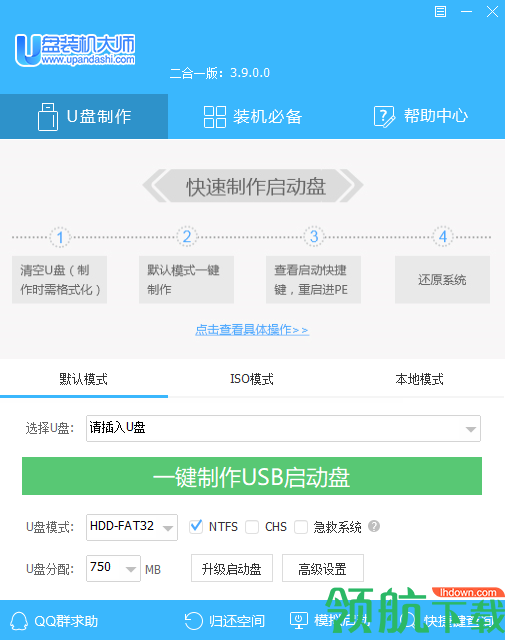Image resolution: width=505 pixels, height=640 pixels.
Task: Close the U盘装机大师 window
Action: click(x=492, y=11)
